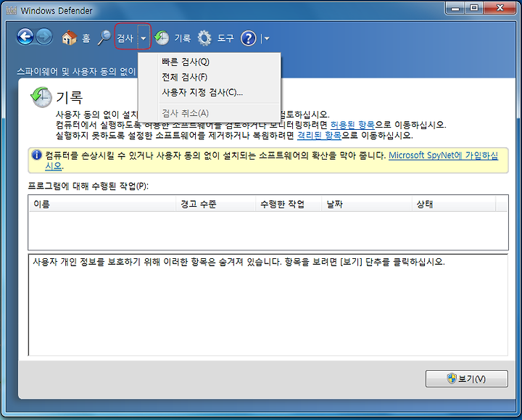Sort by the 수행한 작업 column header

289,204
